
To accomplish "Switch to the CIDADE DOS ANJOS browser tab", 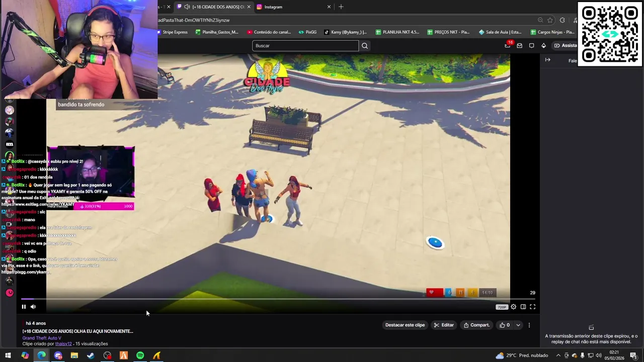I will point(214,7).
